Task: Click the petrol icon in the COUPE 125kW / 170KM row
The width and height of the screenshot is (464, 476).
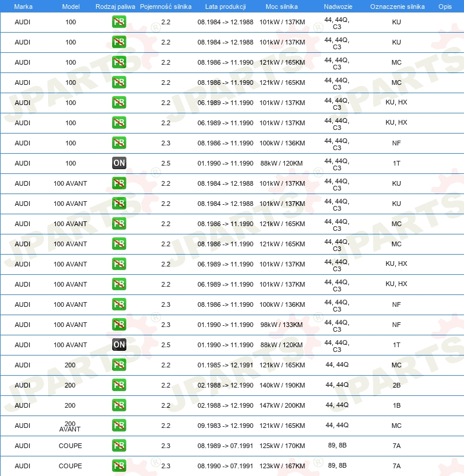Action: coord(119,446)
